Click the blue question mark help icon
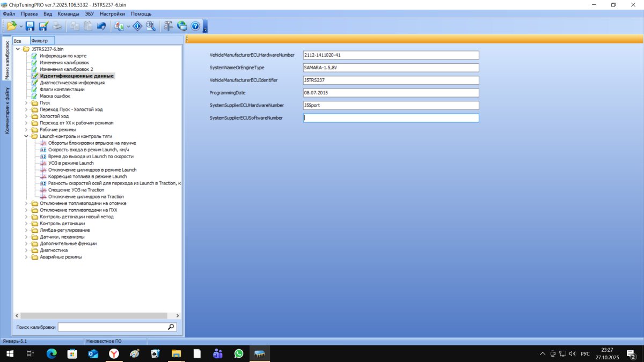The height and width of the screenshot is (362, 644). pos(195,26)
